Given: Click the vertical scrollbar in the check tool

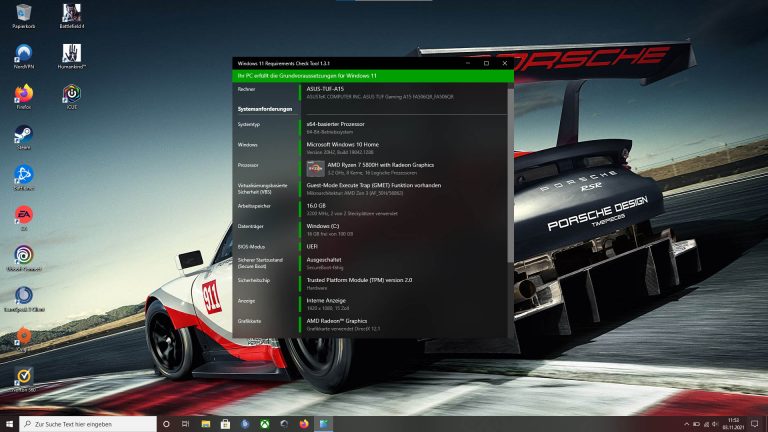Looking at the screenshot, I should coord(511,200).
